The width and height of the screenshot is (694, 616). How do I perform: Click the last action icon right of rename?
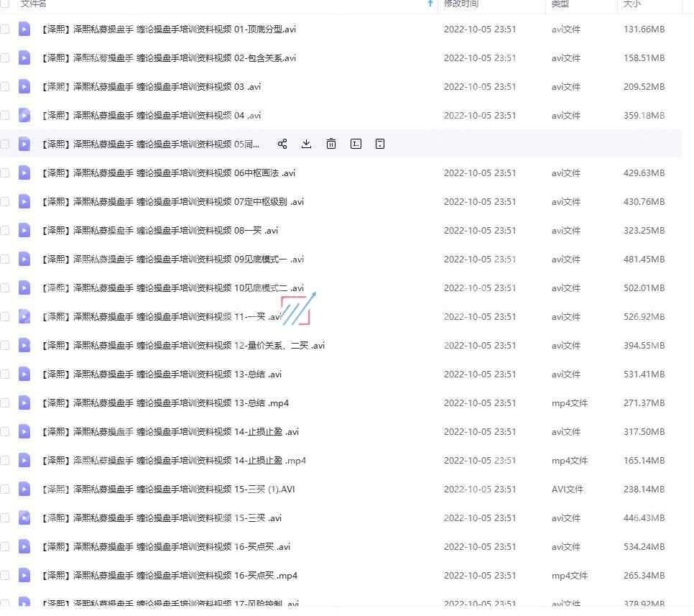coord(380,144)
